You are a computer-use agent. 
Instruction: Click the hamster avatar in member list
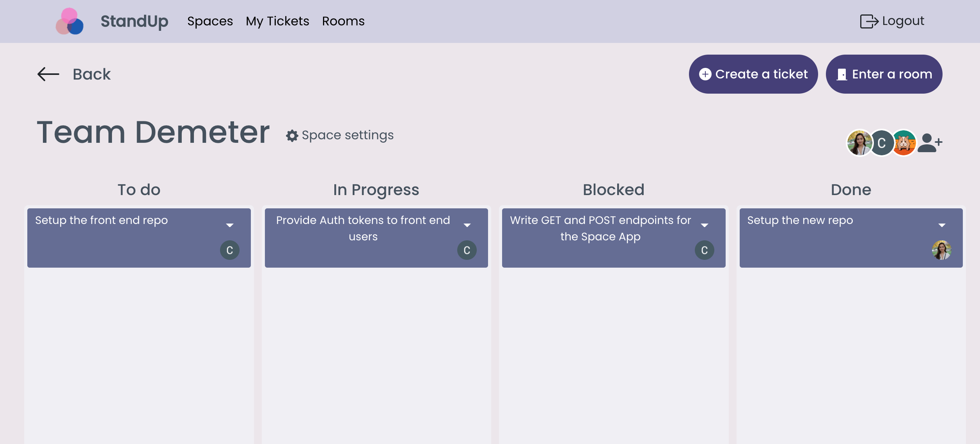904,143
